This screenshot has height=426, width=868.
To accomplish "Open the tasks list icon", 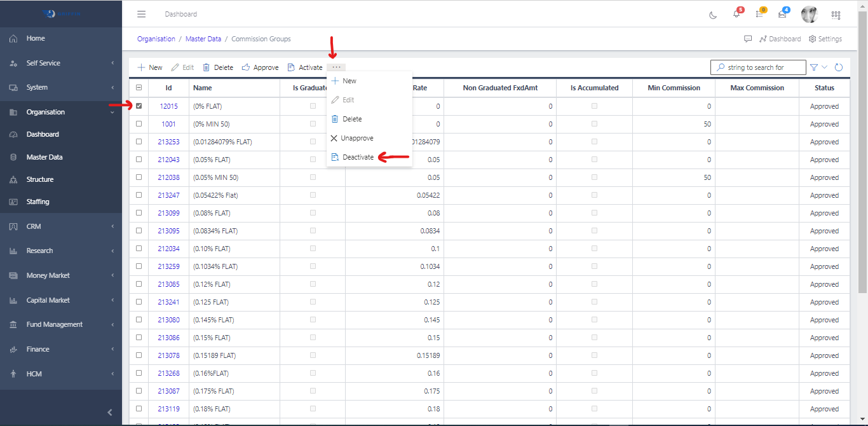I will point(759,14).
